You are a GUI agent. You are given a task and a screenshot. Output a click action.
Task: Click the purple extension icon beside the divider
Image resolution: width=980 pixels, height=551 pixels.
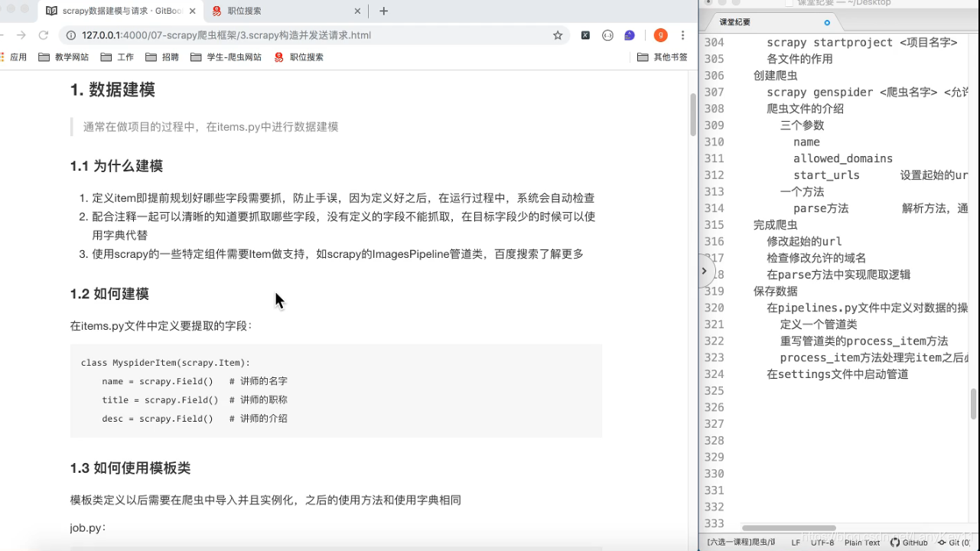[x=628, y=34]
